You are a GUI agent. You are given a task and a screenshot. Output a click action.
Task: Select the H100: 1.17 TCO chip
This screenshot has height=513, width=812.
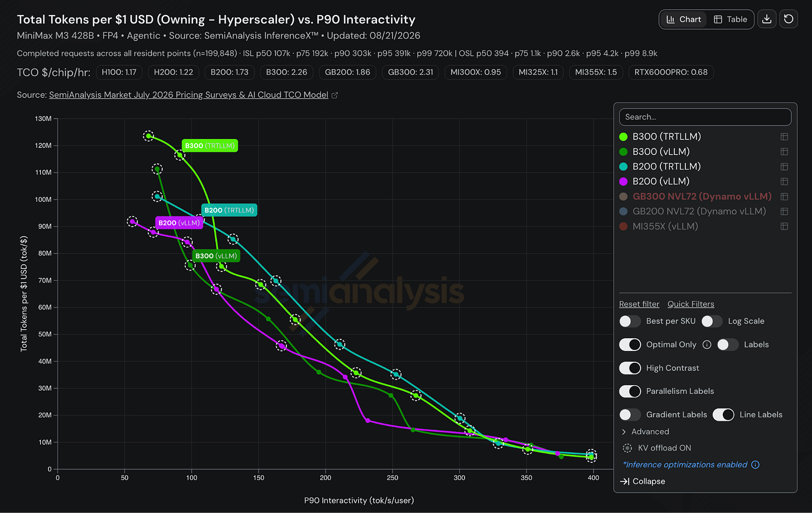119,72
